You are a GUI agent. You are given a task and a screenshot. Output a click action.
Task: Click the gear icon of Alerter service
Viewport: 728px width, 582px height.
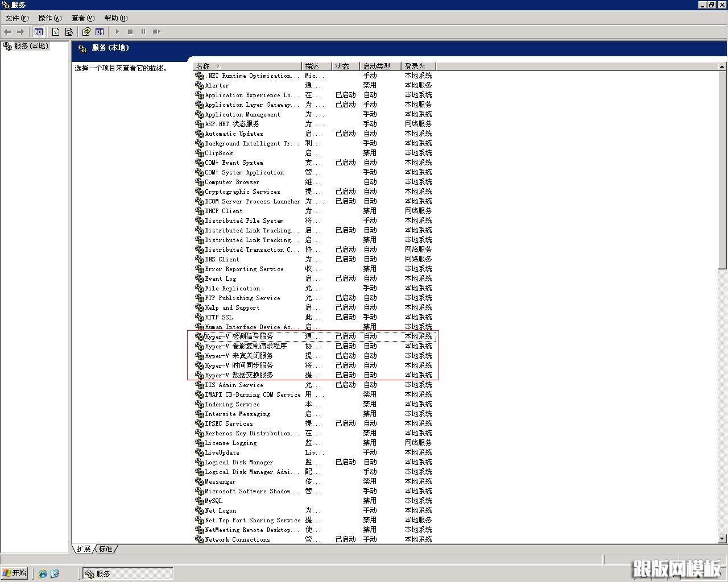pos(200,85)
